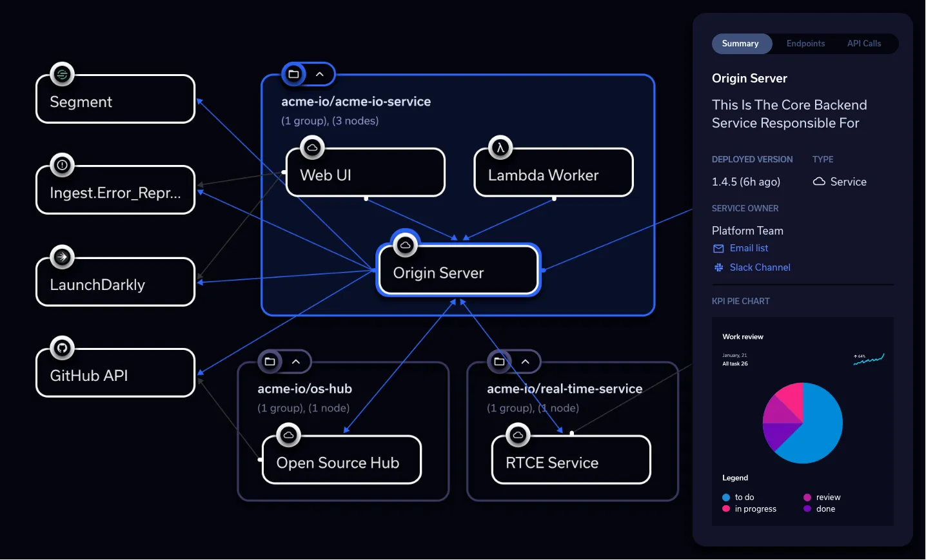This screenshot has width=926, height=560.
Task: Select the Open Source Hub node
Action: pos(342,460)
